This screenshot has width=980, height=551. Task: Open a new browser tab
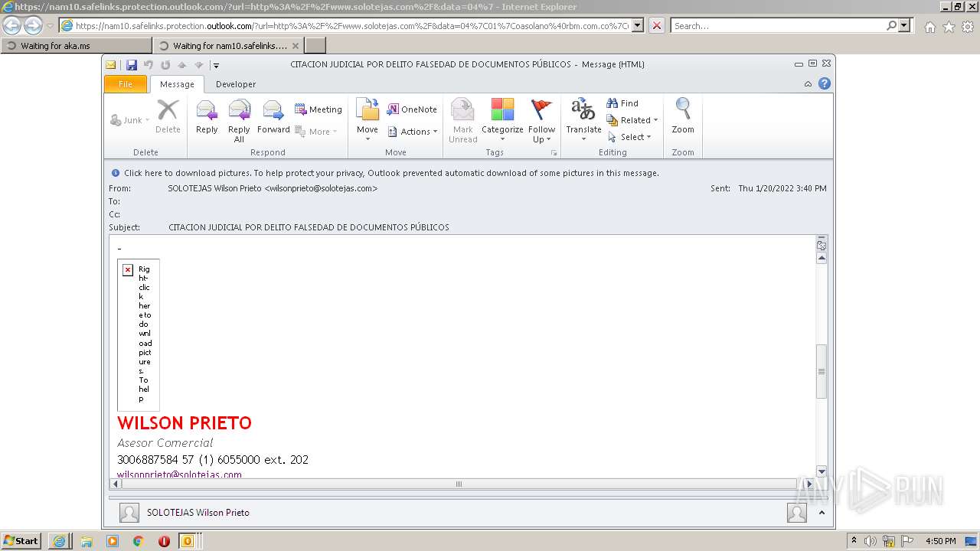[315, 46]
